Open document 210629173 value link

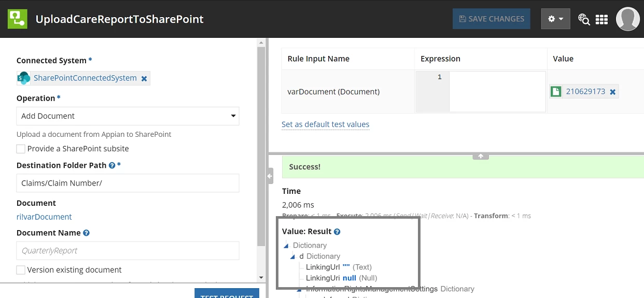[x=585, y=91]
